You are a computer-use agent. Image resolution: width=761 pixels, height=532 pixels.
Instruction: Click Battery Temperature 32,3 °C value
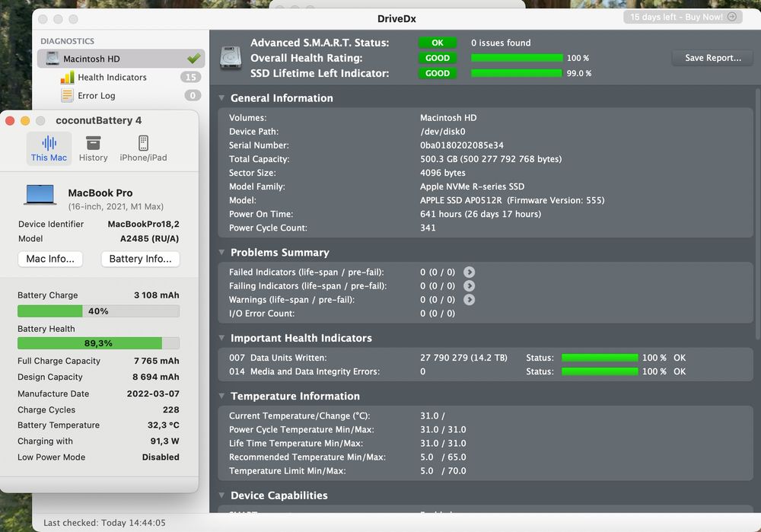[163, 425]
